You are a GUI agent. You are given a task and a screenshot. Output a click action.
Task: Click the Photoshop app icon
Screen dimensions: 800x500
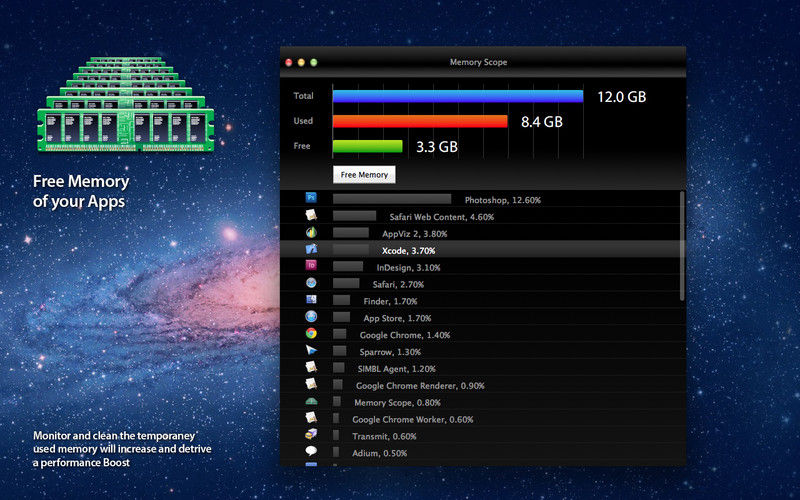click(x=311, y=199)
